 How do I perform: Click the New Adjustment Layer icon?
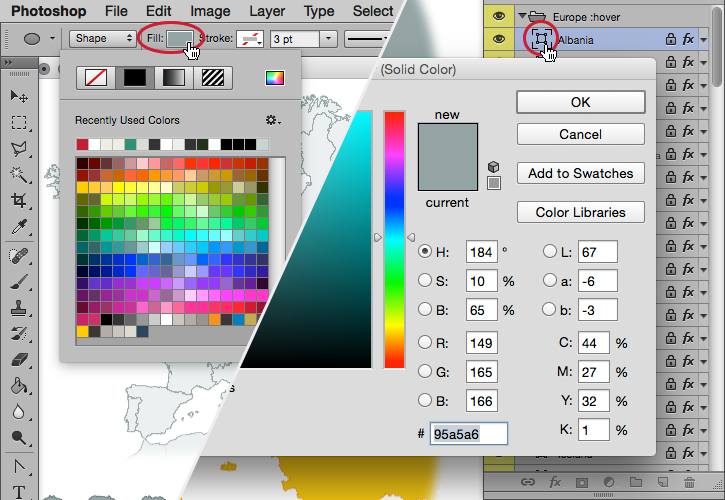coord(609,482)
